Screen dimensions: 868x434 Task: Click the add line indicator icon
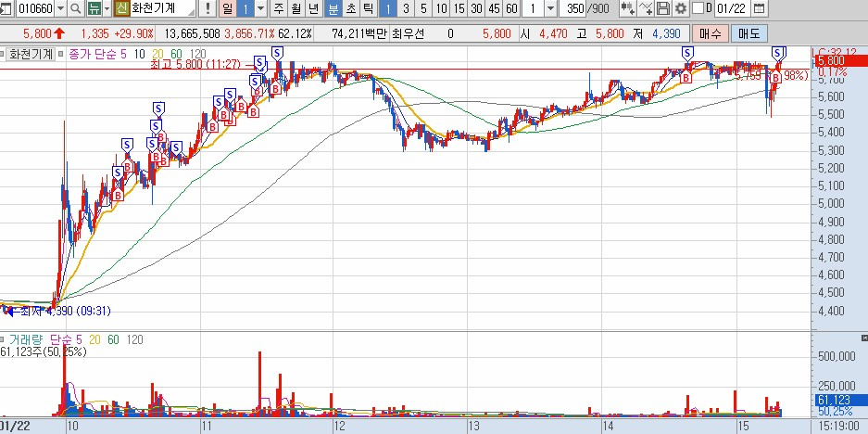(x=646, y=9)
